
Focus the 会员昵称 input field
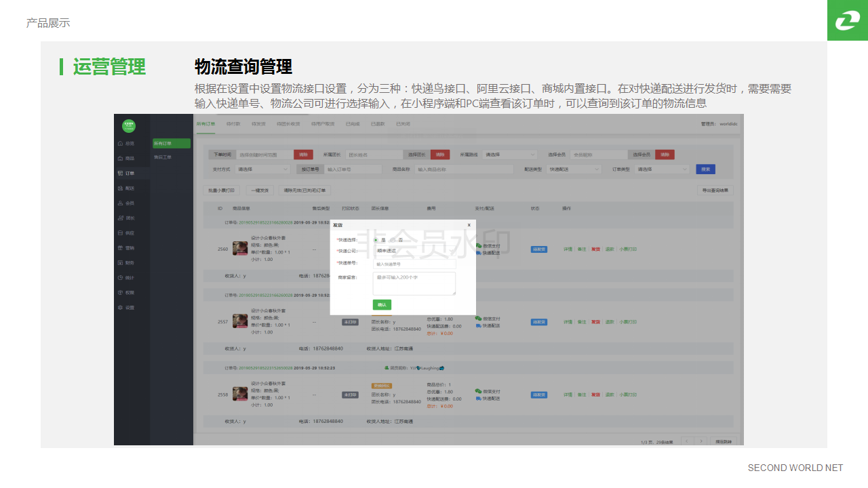(599, 155)
